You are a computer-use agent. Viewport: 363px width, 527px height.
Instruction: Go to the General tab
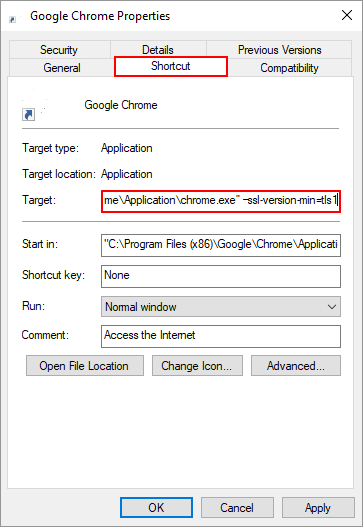point(62,68)
